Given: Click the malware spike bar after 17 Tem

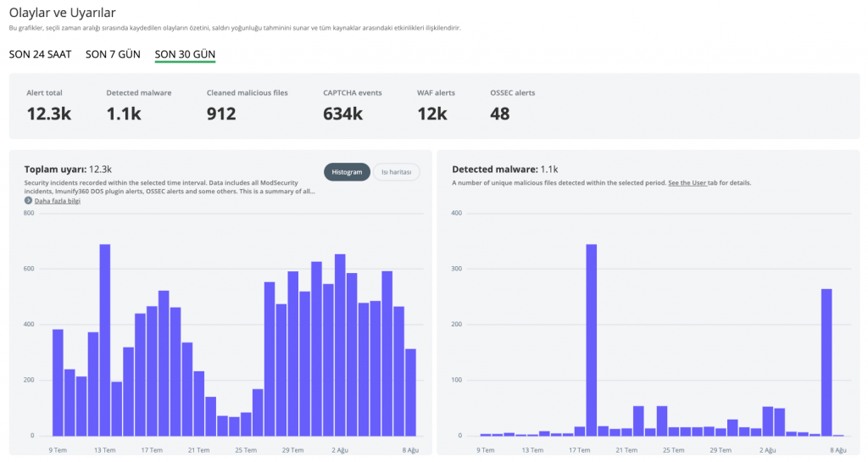Looking at the screenshot, I should pos(591,340).
